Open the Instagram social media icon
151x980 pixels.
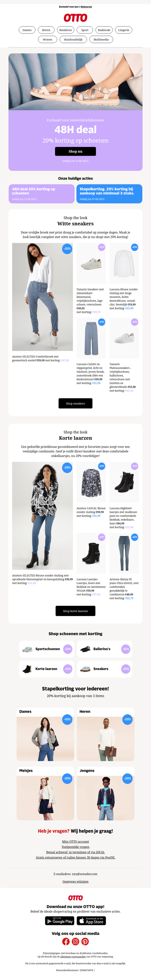(x=75, y=941)
